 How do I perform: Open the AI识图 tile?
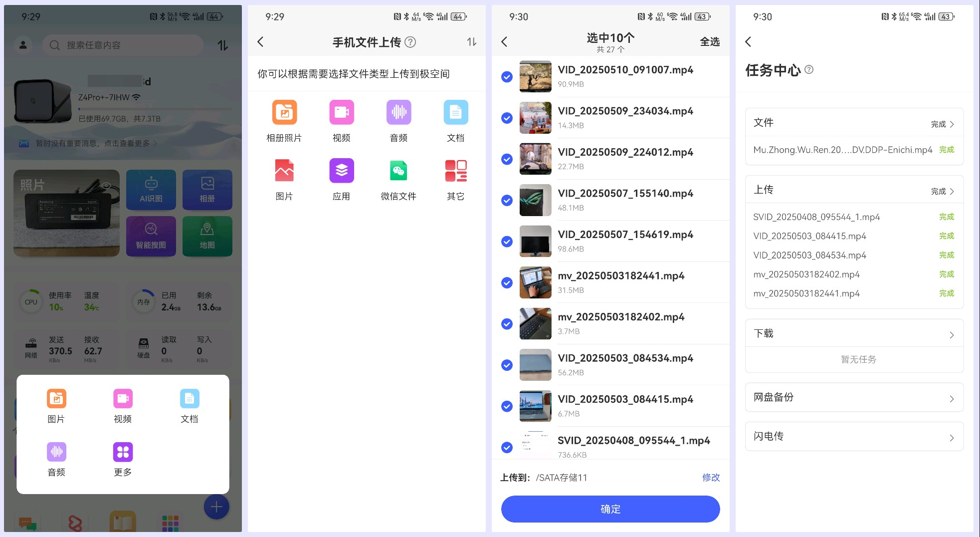[151, 190]
